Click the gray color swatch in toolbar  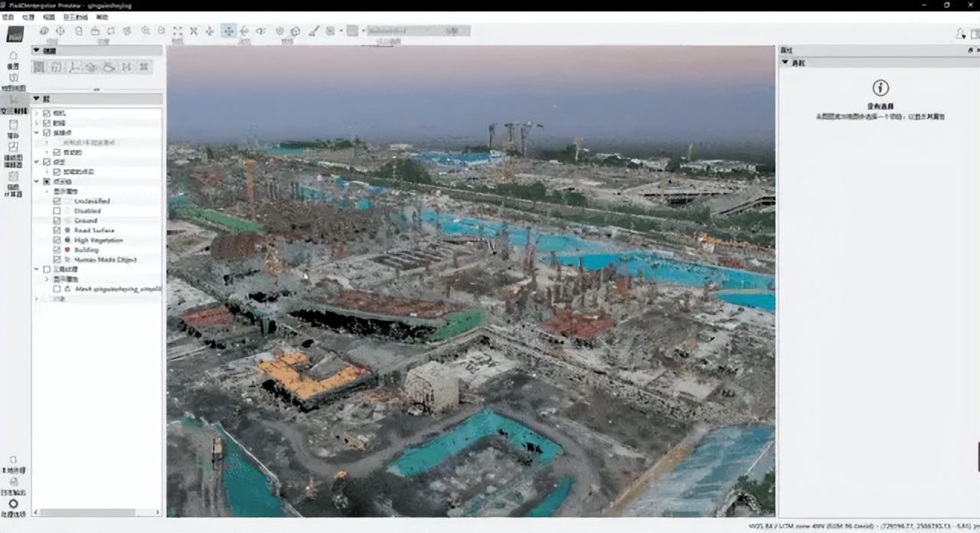pyautogui.click(x=352, y=31)
